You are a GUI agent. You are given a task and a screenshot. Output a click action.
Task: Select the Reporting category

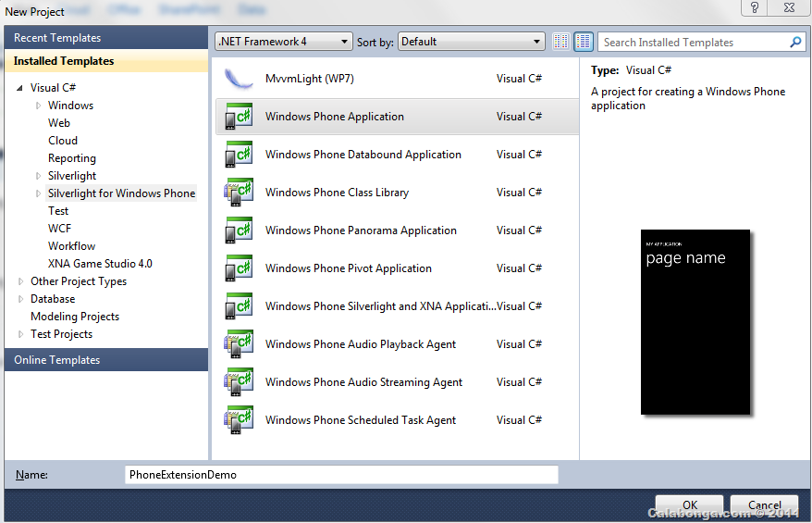(x=72, y=158)
